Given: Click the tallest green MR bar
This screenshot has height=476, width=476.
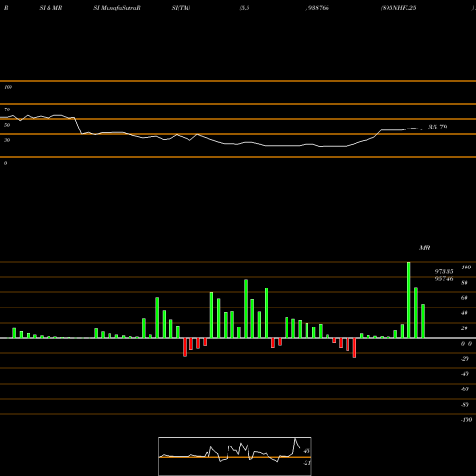Looking at the screenshot, I should click(409, 300).
